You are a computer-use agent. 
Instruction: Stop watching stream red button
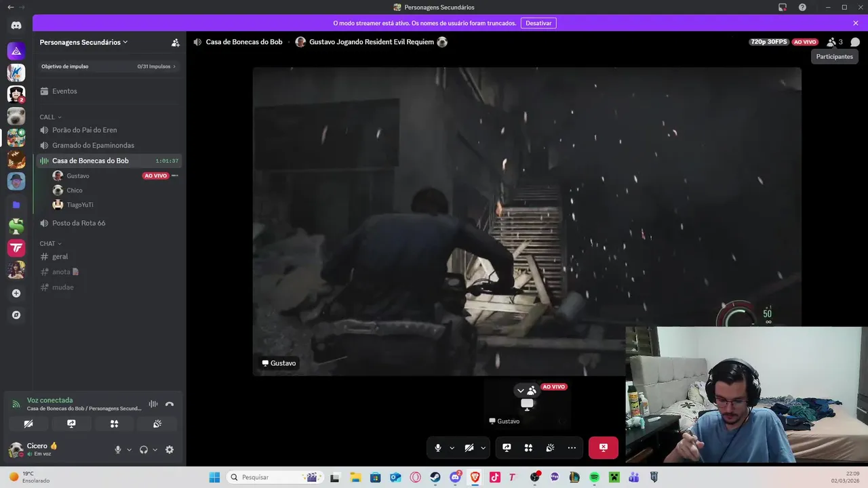604,448
